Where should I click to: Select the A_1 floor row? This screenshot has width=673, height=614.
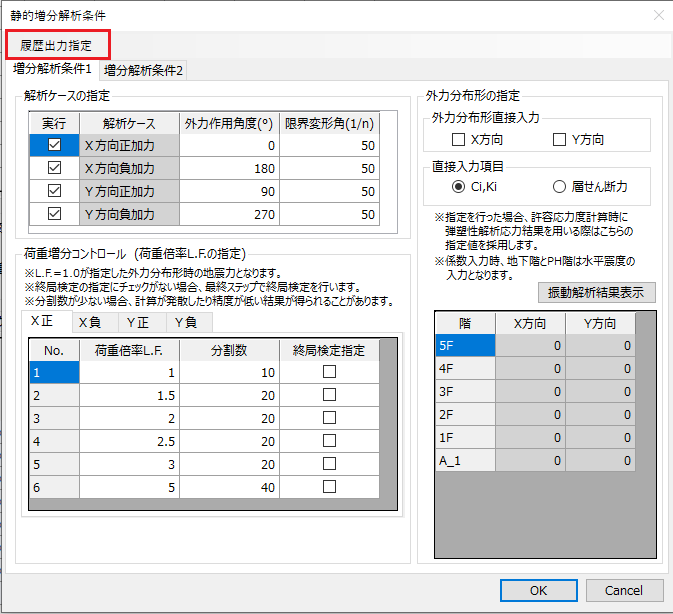click(x=465, y=460)
